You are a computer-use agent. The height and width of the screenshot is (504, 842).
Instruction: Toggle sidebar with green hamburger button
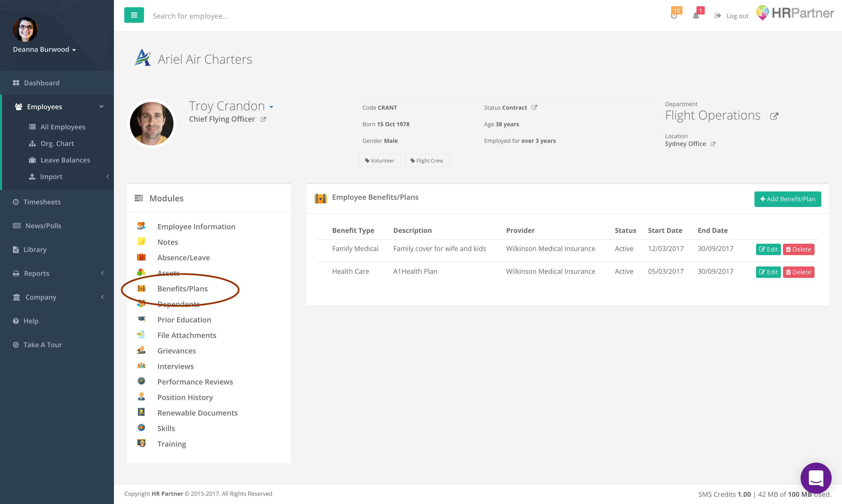[x=134, y=15]
